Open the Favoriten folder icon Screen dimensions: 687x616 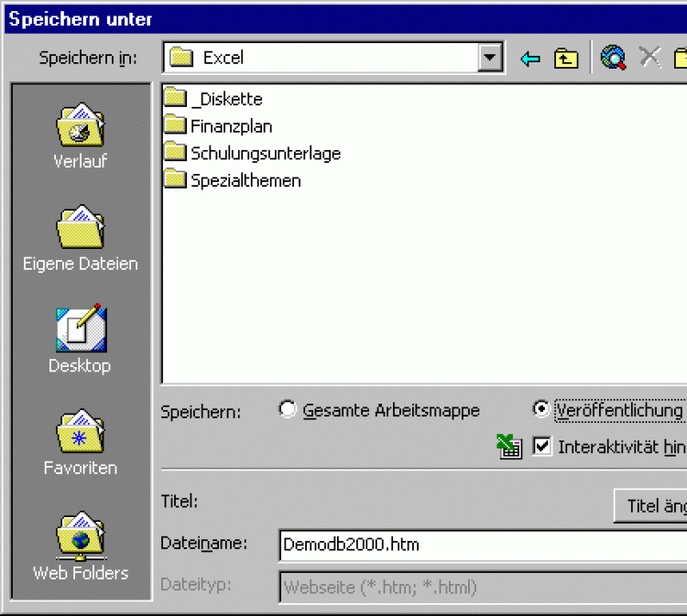pos(81,434)
